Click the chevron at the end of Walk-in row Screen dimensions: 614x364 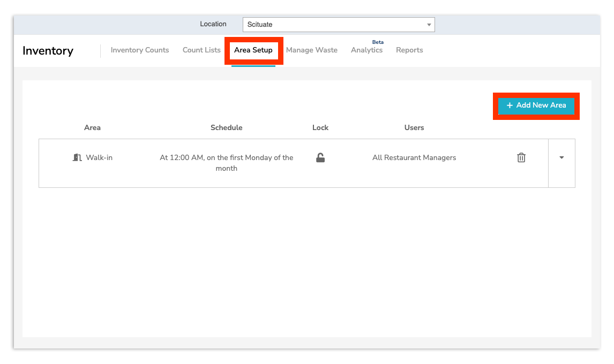click(x=561, y=157)
